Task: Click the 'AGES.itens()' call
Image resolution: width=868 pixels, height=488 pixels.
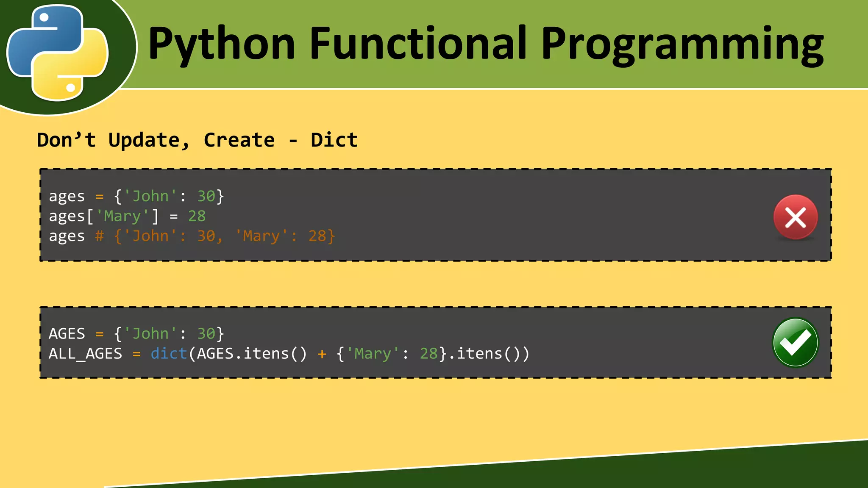Action: tap(252, 353)
